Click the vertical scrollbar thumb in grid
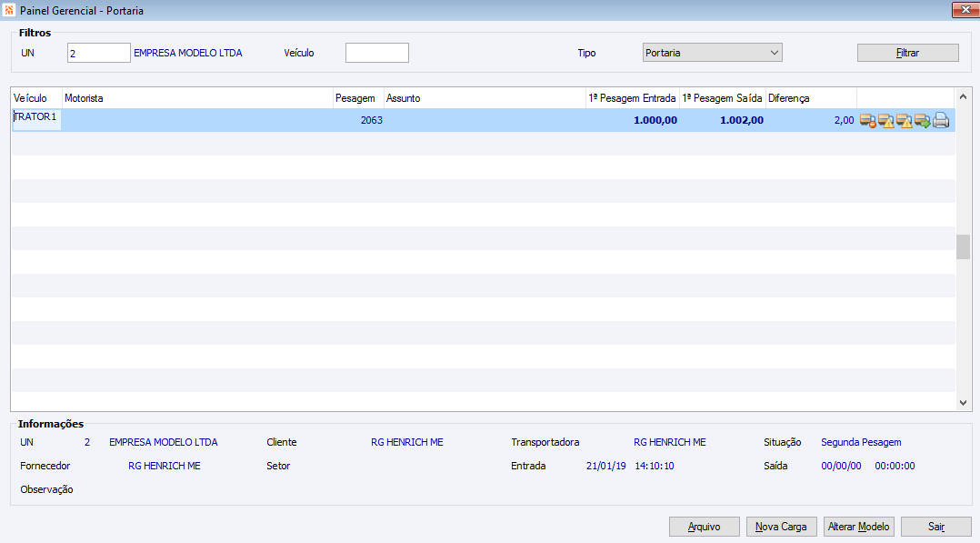The image size is (980, 543). click(963, 246)
